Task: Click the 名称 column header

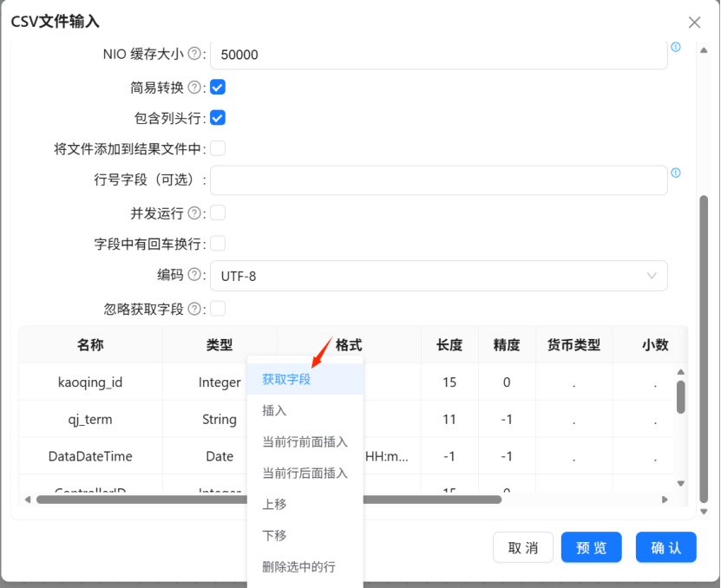Action: click(x=90, y=345)
